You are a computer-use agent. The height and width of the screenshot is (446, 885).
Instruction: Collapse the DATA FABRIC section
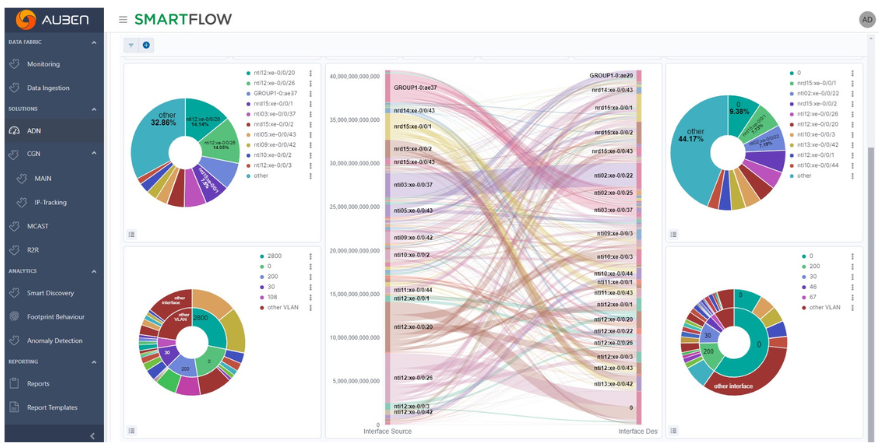tap(94, 42)
